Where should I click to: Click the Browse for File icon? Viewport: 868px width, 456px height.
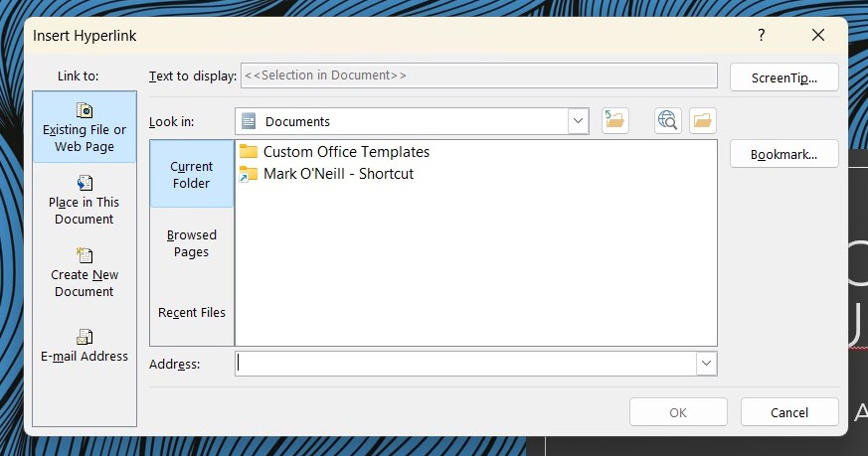click(703, 121)
